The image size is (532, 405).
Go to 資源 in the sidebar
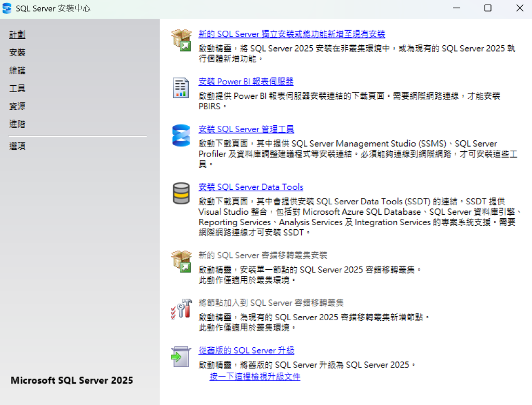[x=17, y=106]
